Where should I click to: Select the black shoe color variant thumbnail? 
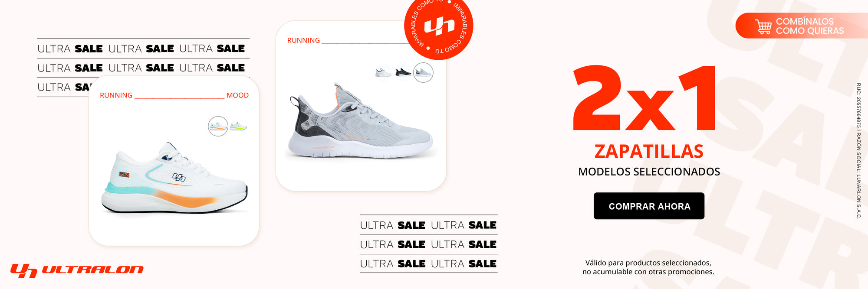point(403,72)
